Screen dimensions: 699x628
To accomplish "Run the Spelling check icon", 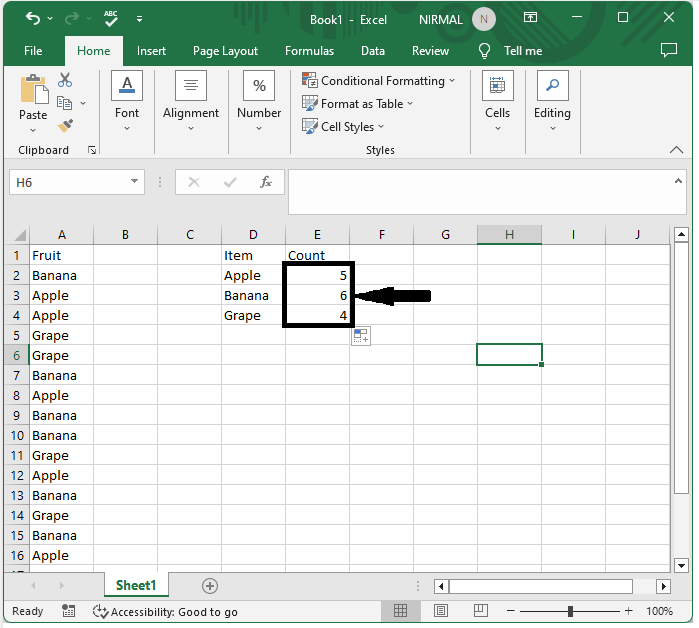I will coord(111,18).
